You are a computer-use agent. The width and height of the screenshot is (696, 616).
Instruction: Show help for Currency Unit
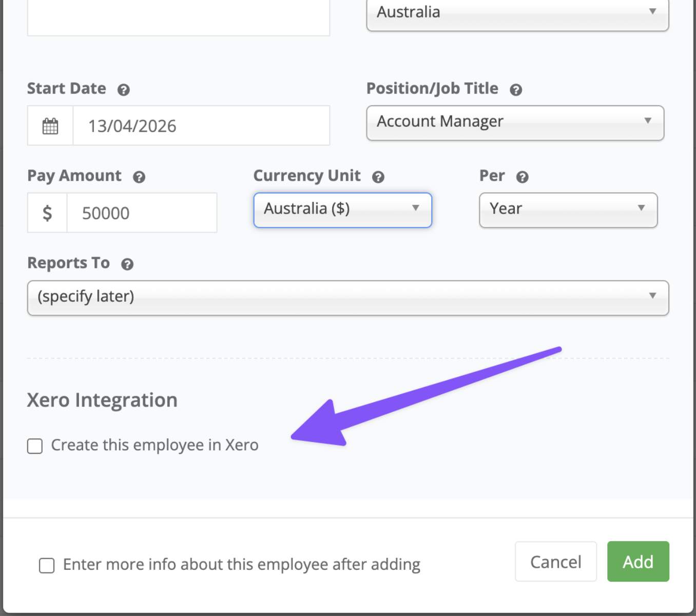tap(378, 177)
